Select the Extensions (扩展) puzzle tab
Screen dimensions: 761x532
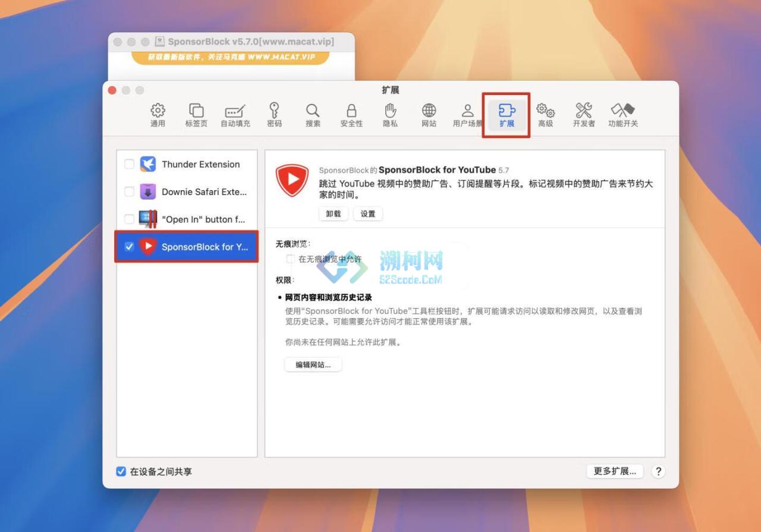tap(507, 115)
